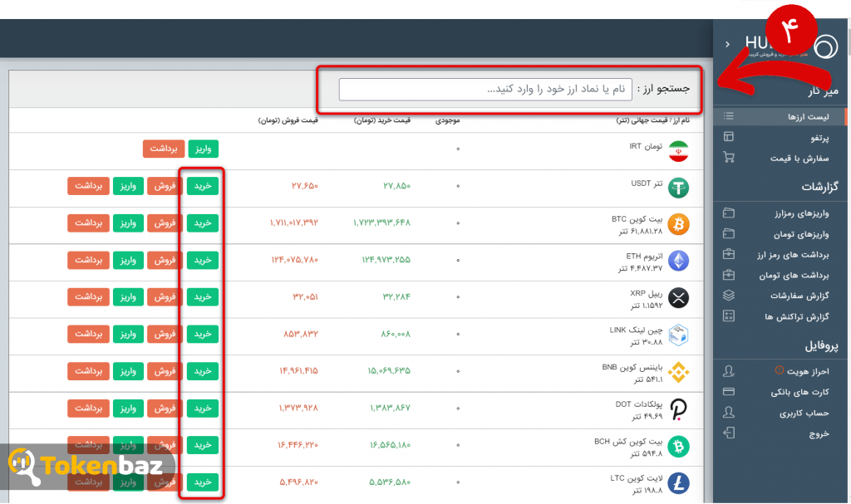
Task: Click Ethereum sell price ۱۲۴,۰۷۵,۷۸۰
Action: [295, 260]
